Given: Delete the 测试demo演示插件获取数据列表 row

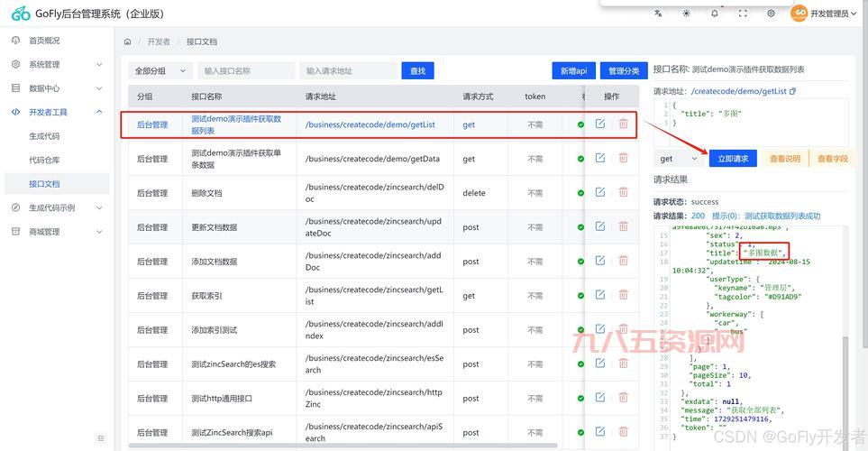Looking at the screenshot, I should click(624, 124).
